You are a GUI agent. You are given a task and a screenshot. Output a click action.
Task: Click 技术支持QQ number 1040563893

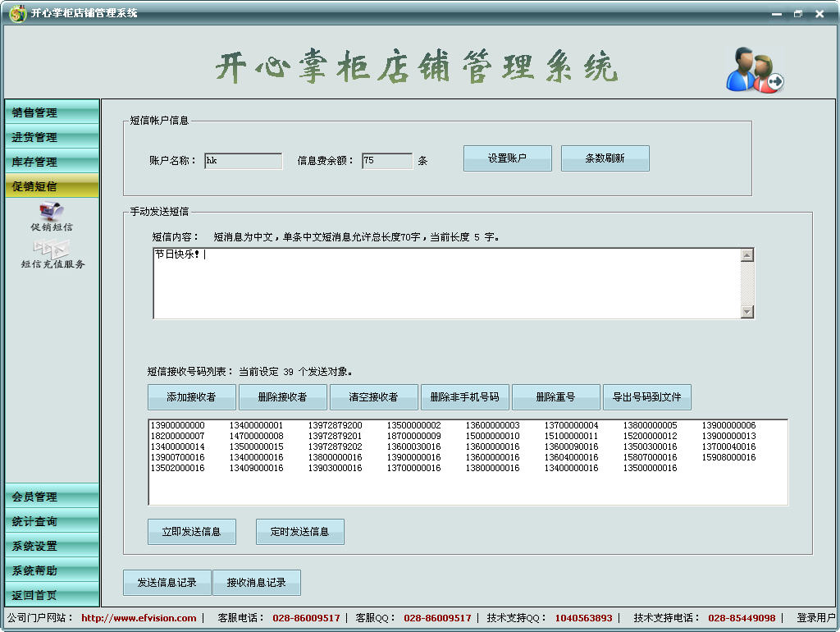coord(583,618)
